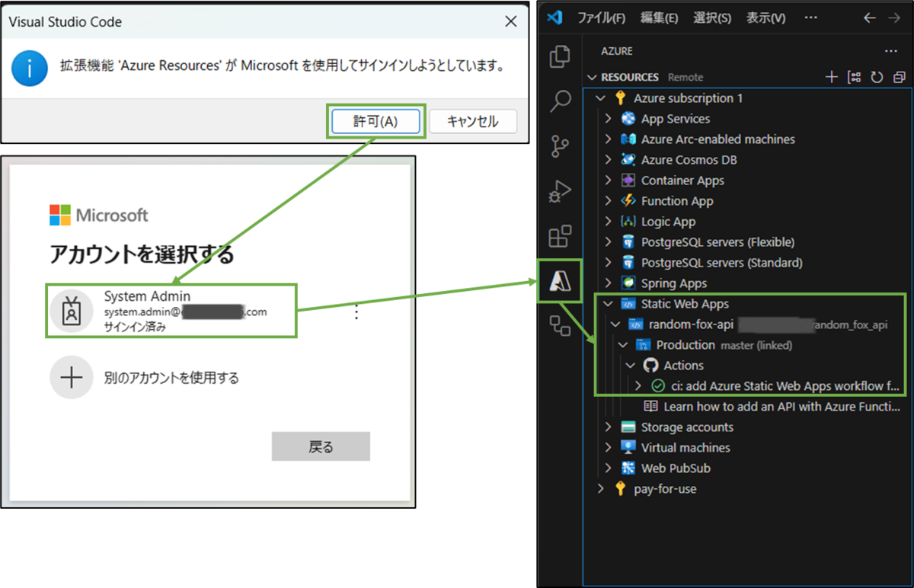Select the System Admin account
Viewport: 914px width, 588px height.
tap(171, 311)
